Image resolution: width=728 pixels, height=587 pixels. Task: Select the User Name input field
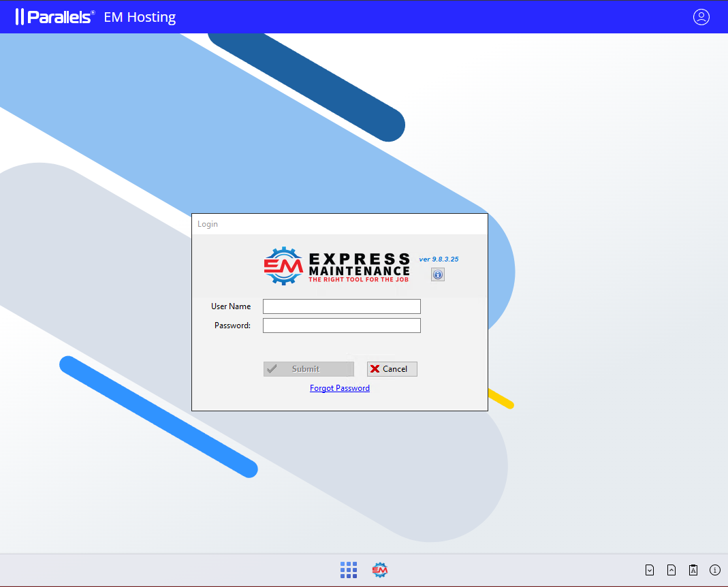[x=341, y=306]
